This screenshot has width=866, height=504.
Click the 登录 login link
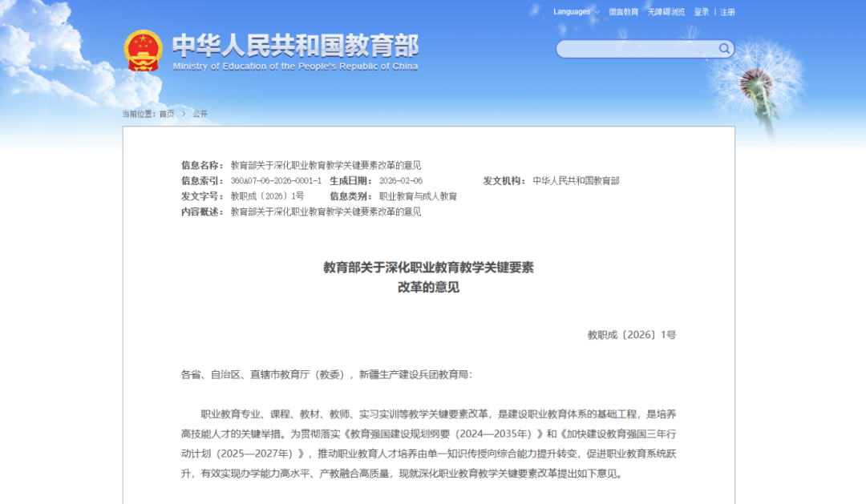tap(702, 12)
